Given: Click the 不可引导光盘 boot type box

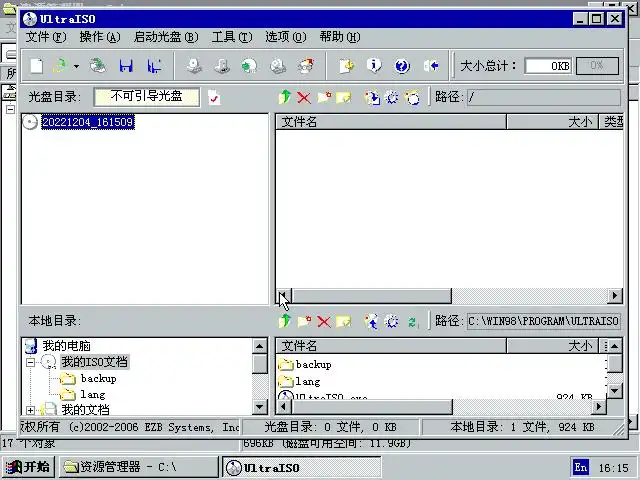Looking at the screenshot, I should (x=147, y=97).
